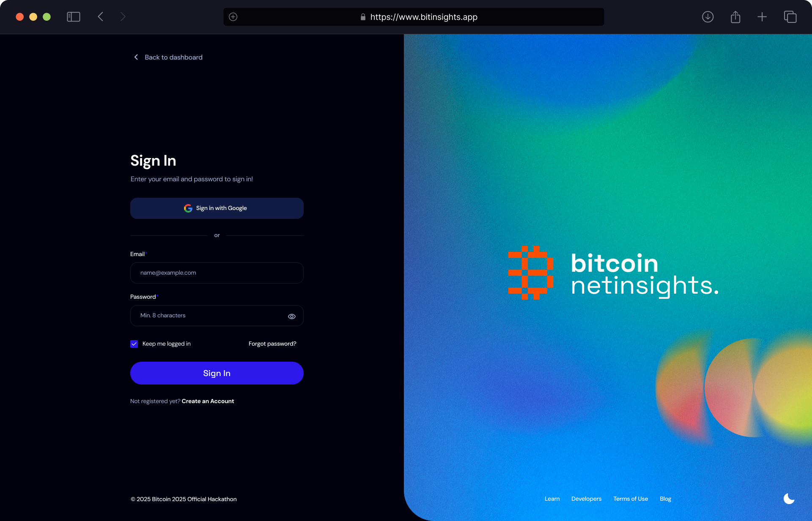Screen dimensions: 812x521
Task: Open the browser share icon
Action: point(735,17)
